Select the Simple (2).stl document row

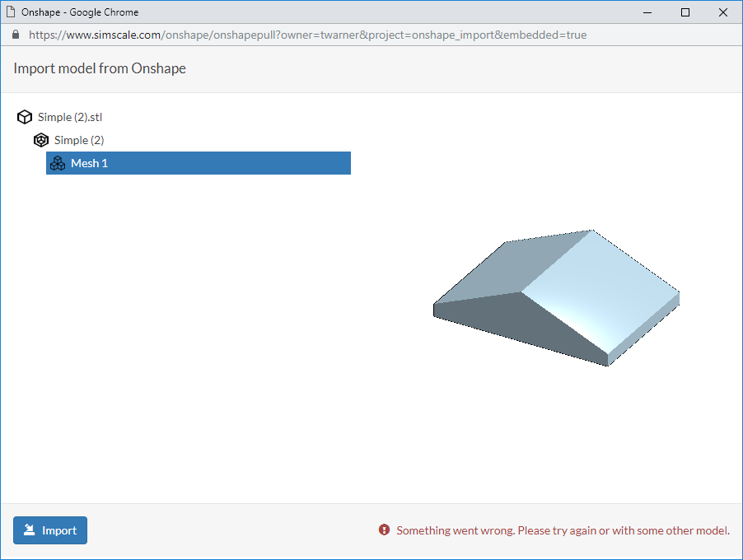(70, 117)
